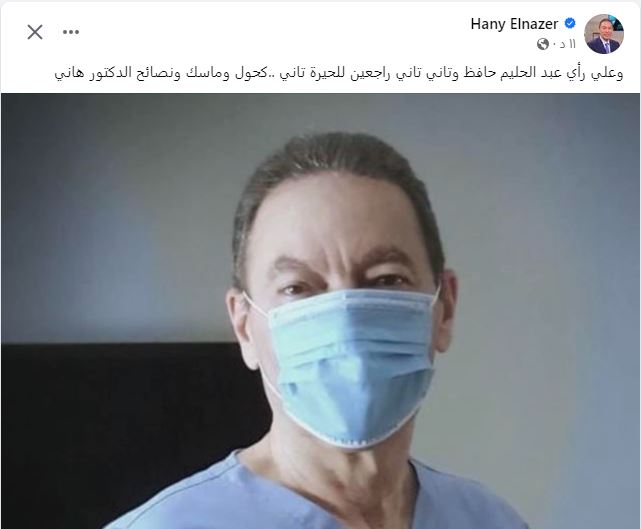
Task: Click the Arabic post caption text
Action: click(x=339, y=74)
